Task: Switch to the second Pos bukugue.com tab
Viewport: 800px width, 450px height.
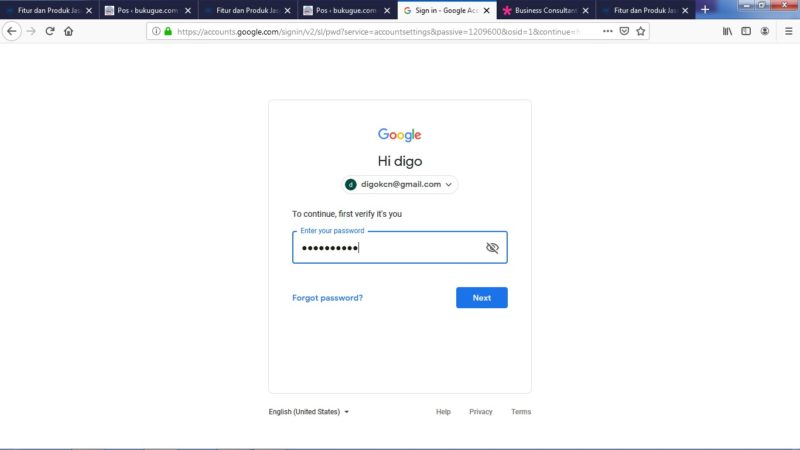Action: click(x=347, y=10)
